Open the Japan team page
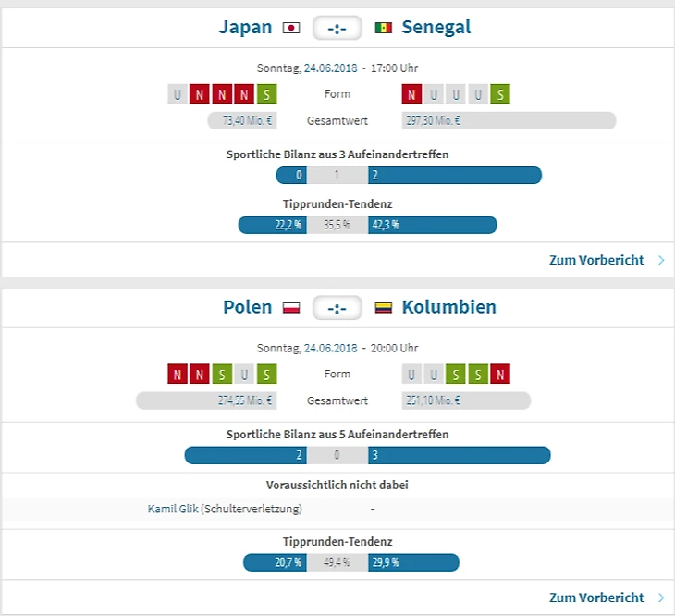 (245, 28)
